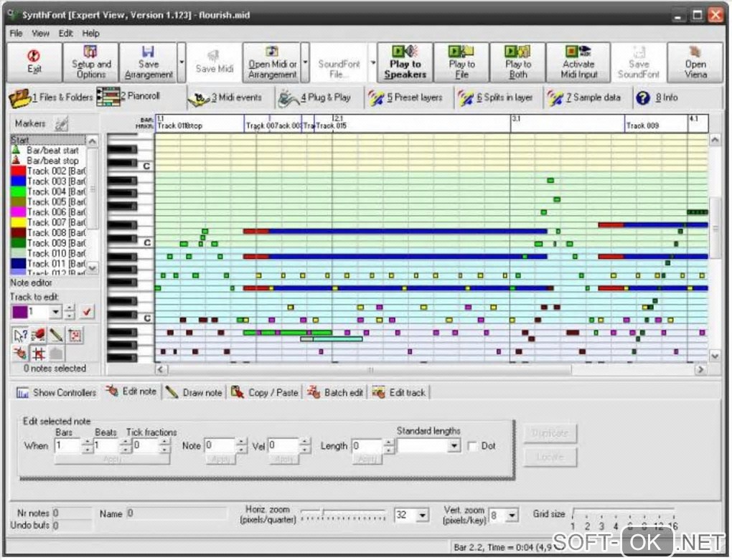732x560 pixels.
Task: Open the 6 Splits in layer tab
Action: coord(495,98)
